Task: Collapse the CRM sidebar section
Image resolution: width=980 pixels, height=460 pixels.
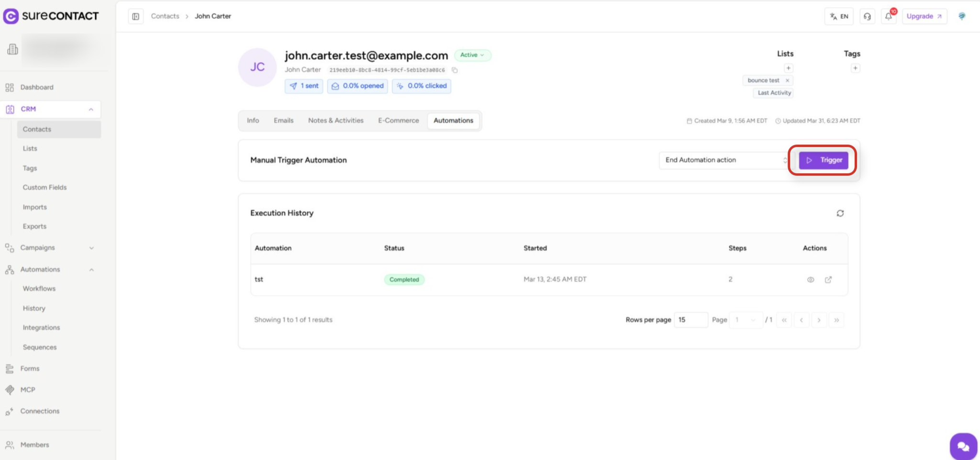Action: (x=91, y=110)
